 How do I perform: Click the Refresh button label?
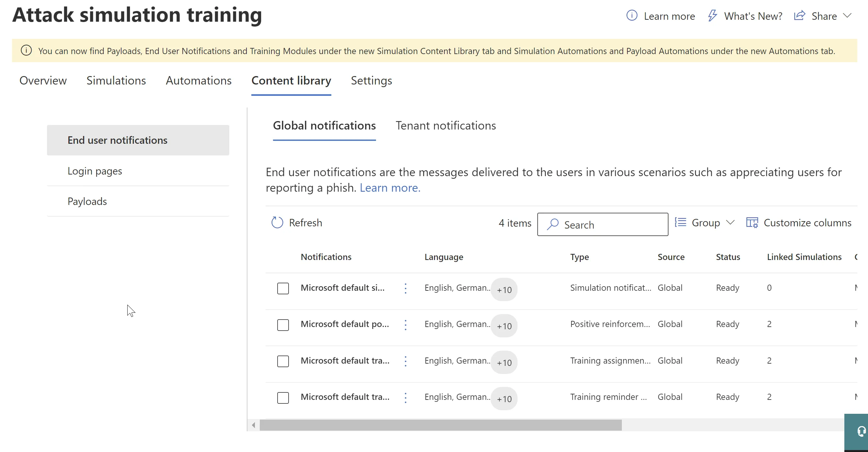(x=306, y=223)
